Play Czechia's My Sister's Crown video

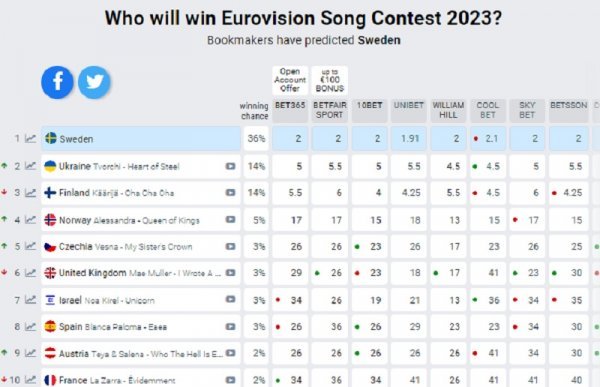[230, 247]
